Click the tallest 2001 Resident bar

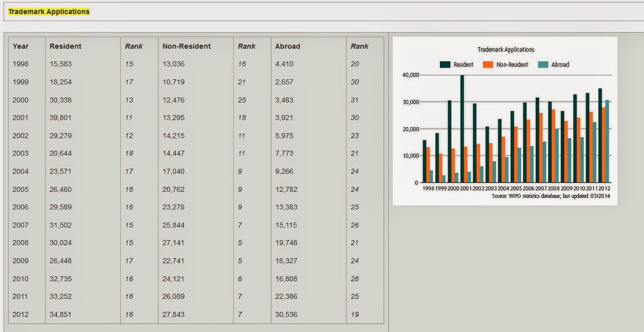pyautogui.click(x=462, y=129)
